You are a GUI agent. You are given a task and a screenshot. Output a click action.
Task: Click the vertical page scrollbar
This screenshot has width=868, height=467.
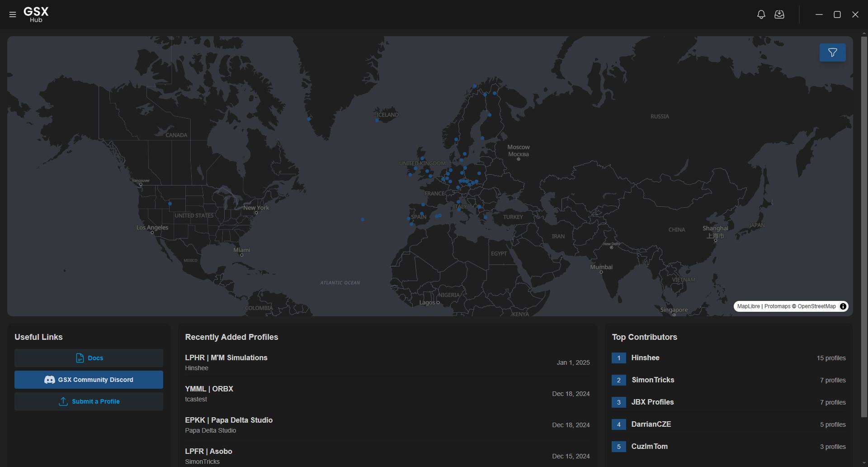tap(864, 226)
